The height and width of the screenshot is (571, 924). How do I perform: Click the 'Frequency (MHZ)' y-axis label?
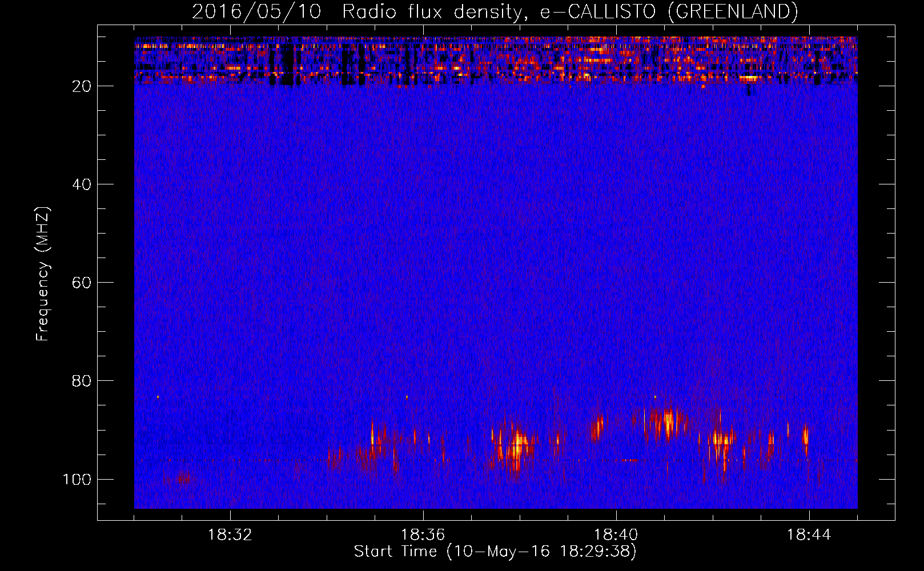click(x=43, y=274)
